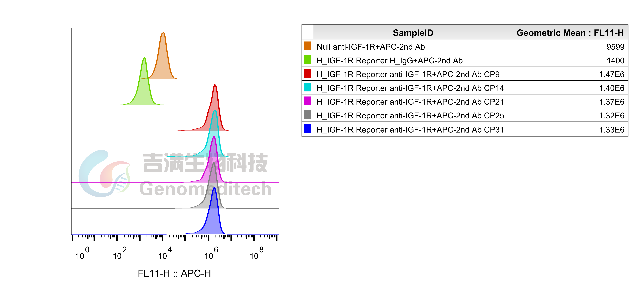644x292 pixels.
Task: Click the Geometric Mean : FL11-H header
Action: (570, 32)
